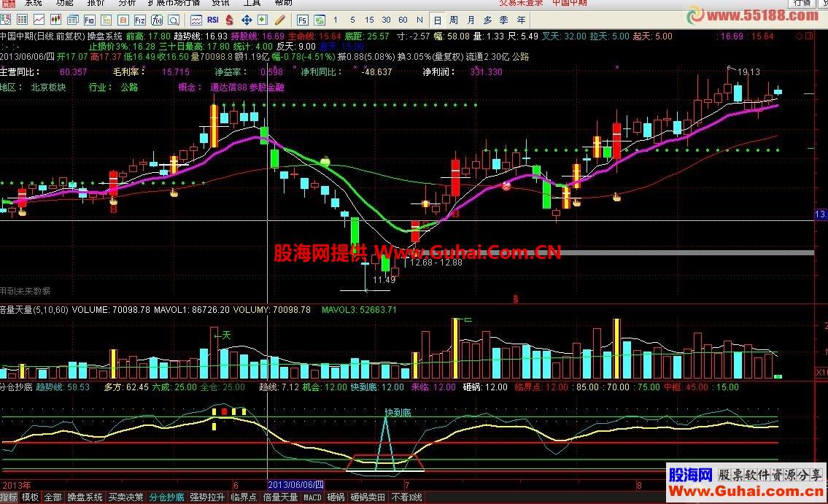
Task: Switch to the 不看K线 indicator tab
Action: click(x=406, y=497)
